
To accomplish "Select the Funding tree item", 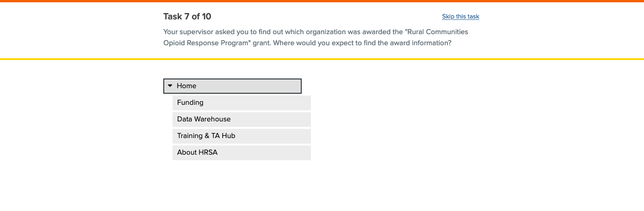I will tap(241, 102).
